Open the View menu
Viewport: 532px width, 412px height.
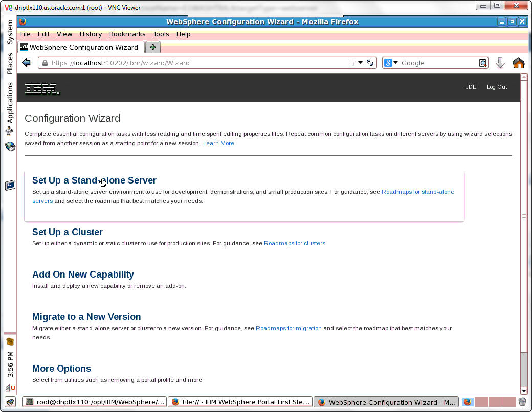pyautogui.click(x=64, y=34)
